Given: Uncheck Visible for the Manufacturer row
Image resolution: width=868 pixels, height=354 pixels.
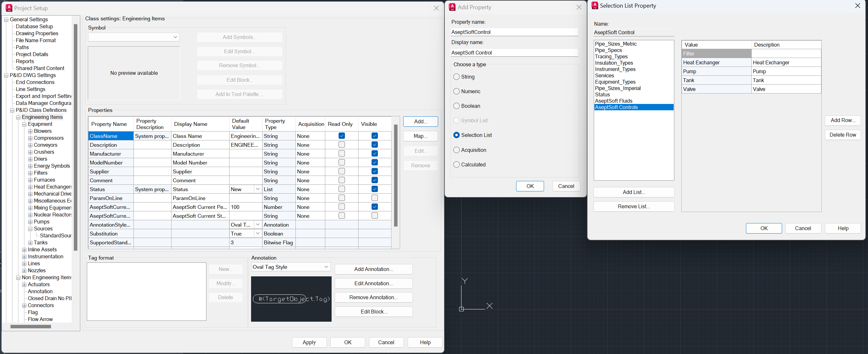Looking at the screenshot, I should [375, 154].
